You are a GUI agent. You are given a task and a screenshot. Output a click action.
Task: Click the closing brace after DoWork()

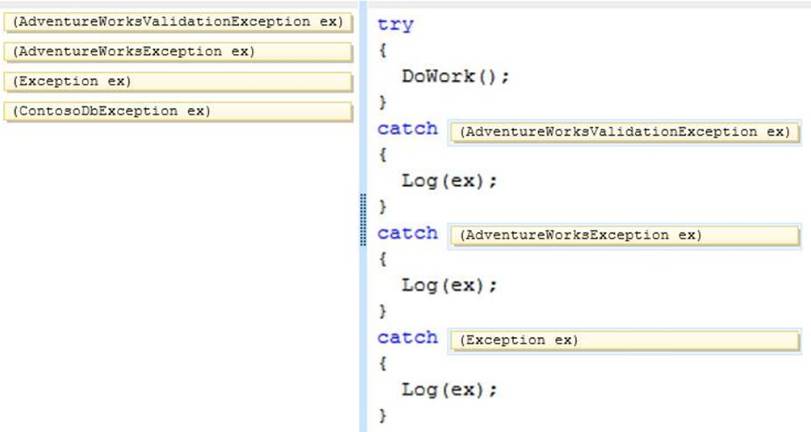click(382, 102)
